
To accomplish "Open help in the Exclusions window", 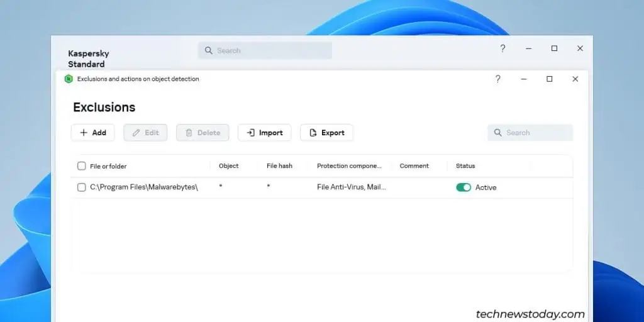I will 498,79.
